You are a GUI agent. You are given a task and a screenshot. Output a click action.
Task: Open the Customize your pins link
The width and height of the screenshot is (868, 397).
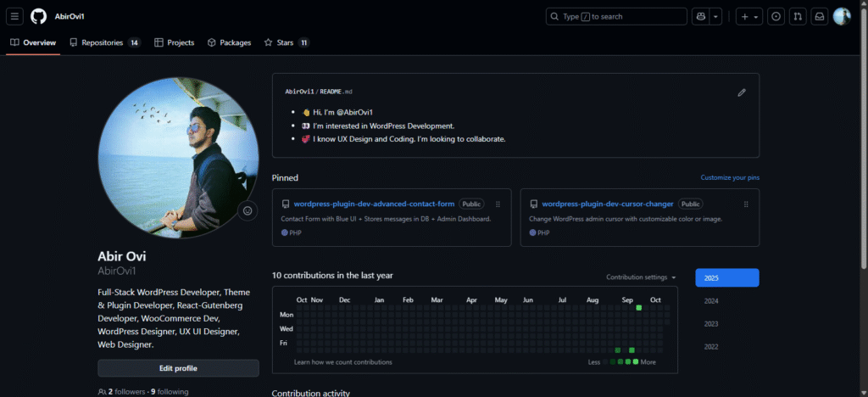click(729, 178)
